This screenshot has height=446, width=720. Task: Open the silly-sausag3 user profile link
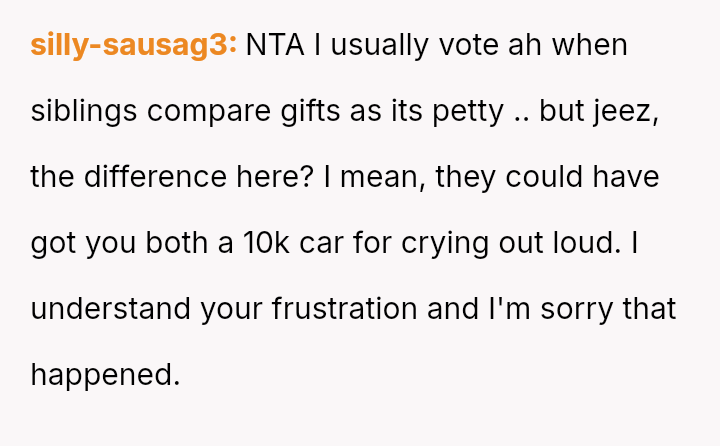tap(133, 45)
